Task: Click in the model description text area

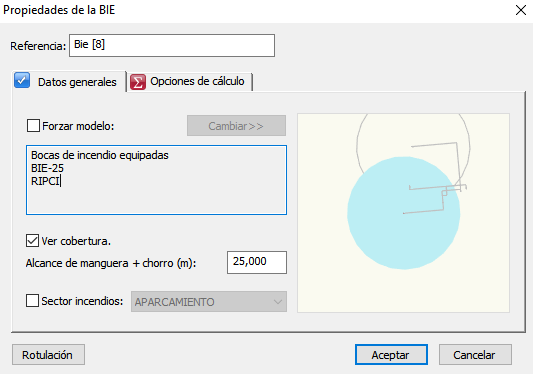Action: click(x=156, y=180)
